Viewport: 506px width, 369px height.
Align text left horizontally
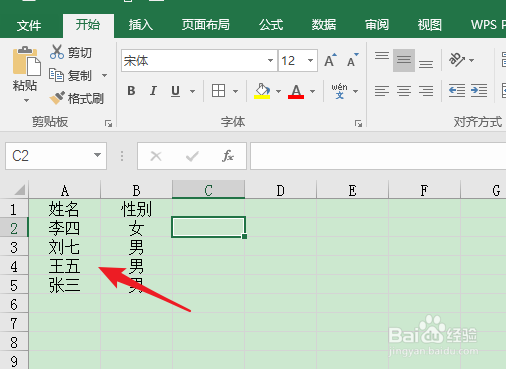(x=382, y=91)
